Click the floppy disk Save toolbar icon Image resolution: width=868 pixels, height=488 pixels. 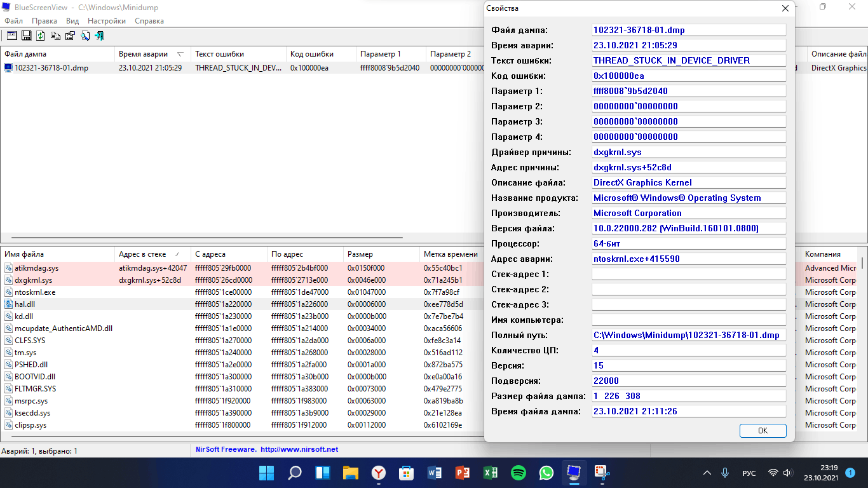click(27, 36)
